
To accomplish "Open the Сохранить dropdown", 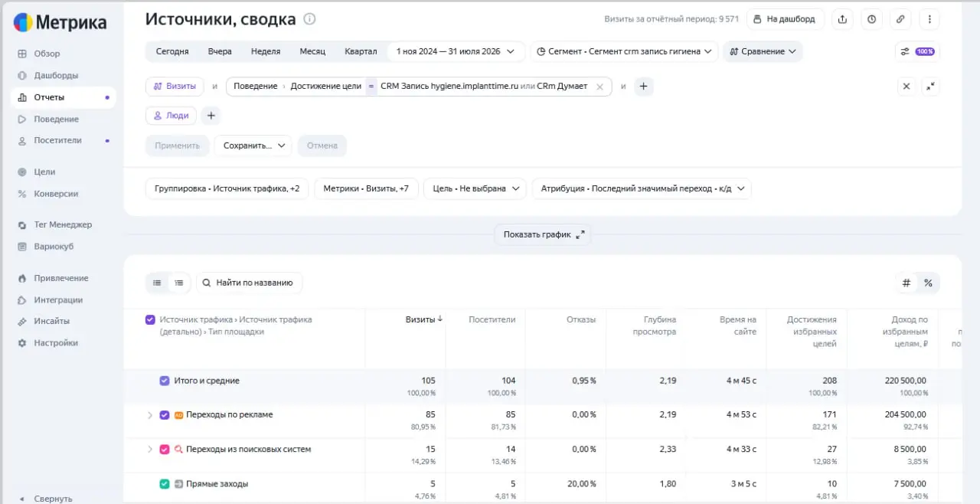I will point(253,146).
